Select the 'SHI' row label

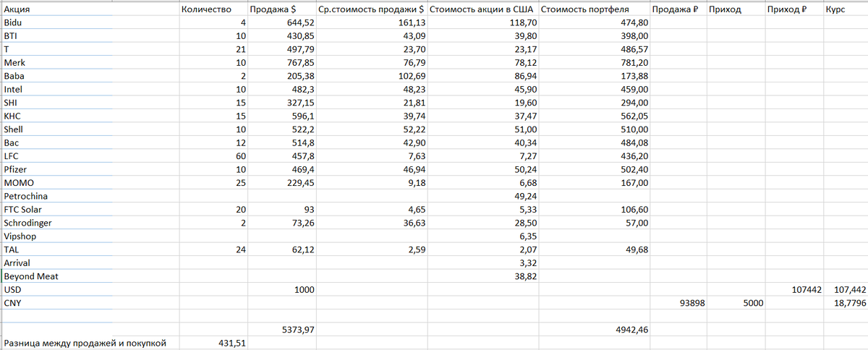[x=90, y=102]
